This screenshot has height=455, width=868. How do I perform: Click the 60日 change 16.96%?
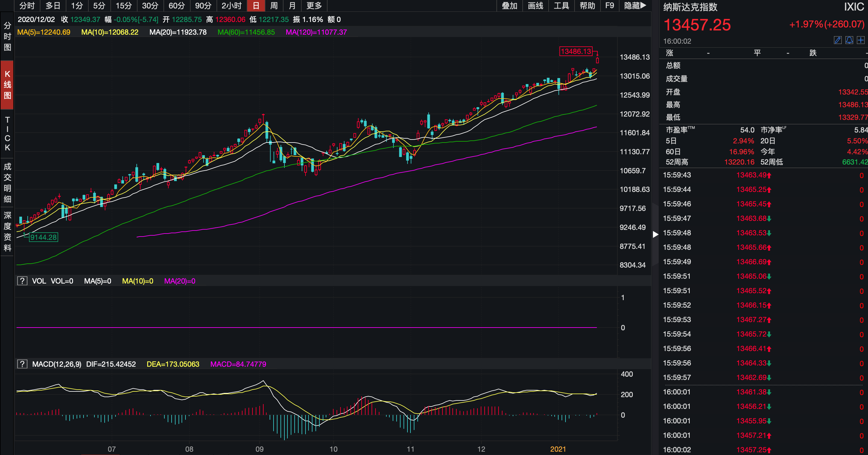[x=742, y=152]
